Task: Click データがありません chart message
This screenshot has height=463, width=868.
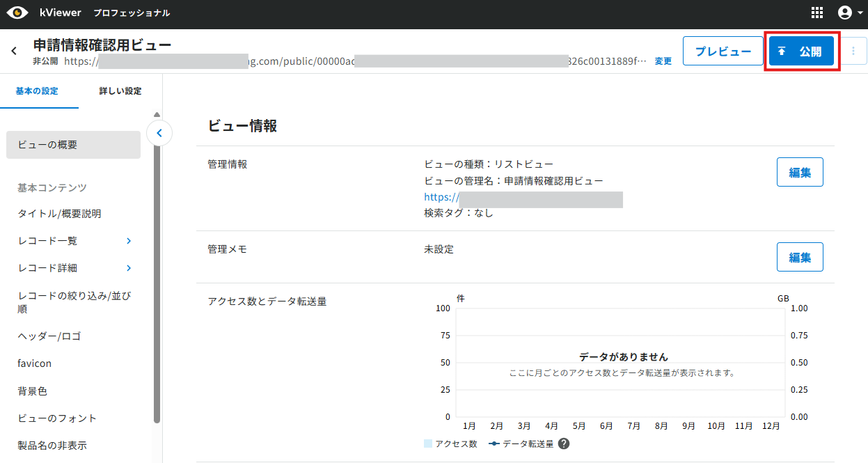Action: coord(624,357)
